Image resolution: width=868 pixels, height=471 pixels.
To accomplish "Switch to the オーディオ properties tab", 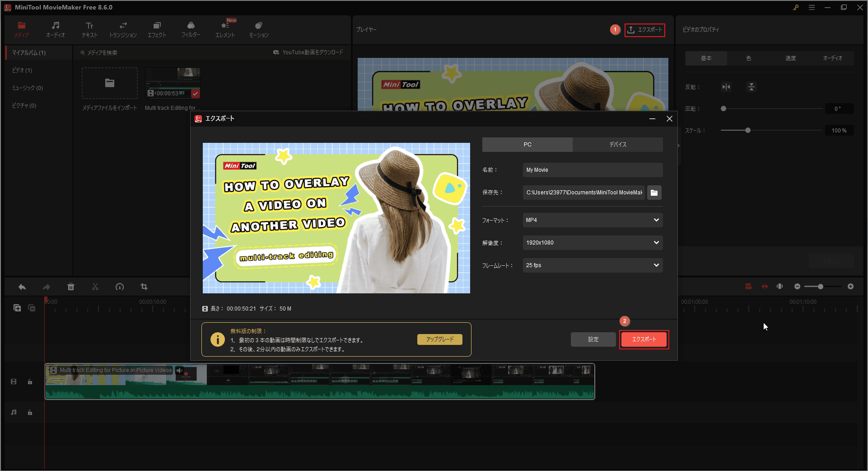I will click(833, 58).
